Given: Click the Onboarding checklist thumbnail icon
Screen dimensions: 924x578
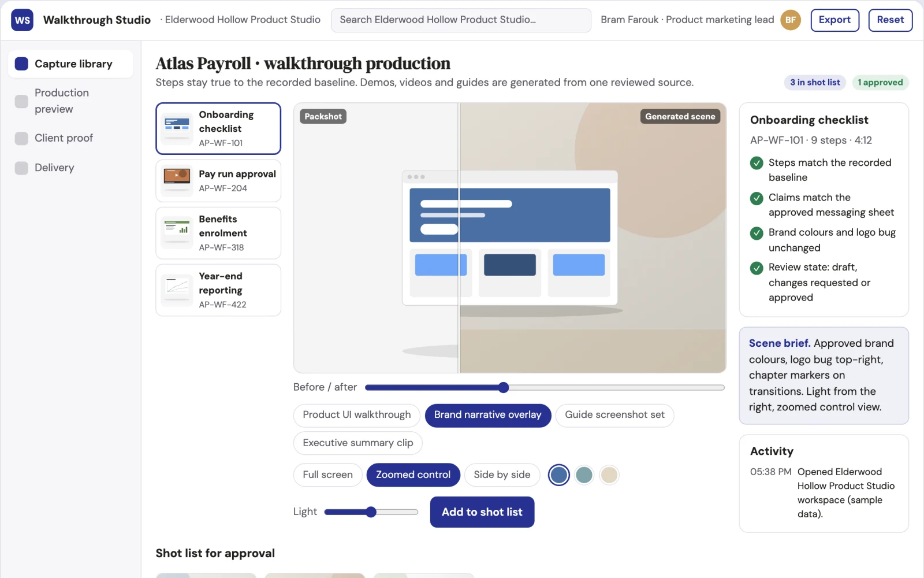Looking at the screenshot, I should [x=177, y=128].
